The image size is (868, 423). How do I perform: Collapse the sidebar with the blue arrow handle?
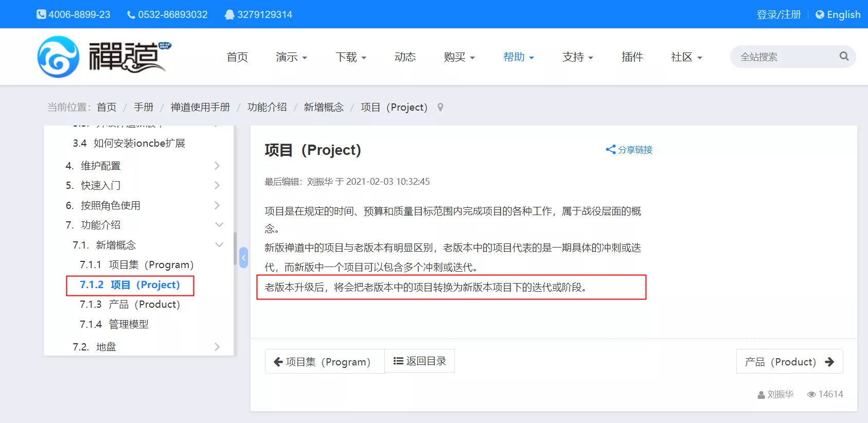tap(244, 257)
